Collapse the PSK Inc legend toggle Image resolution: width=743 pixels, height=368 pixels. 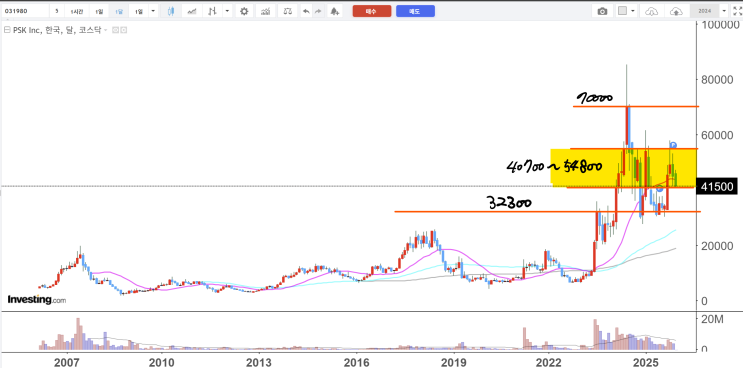point(7,30)
